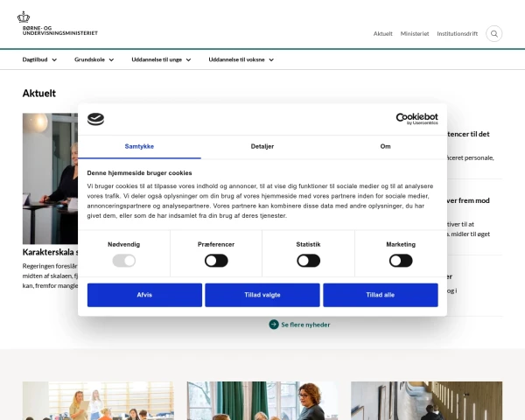Switch to the Detaljer tab

(x=262, y=147)
